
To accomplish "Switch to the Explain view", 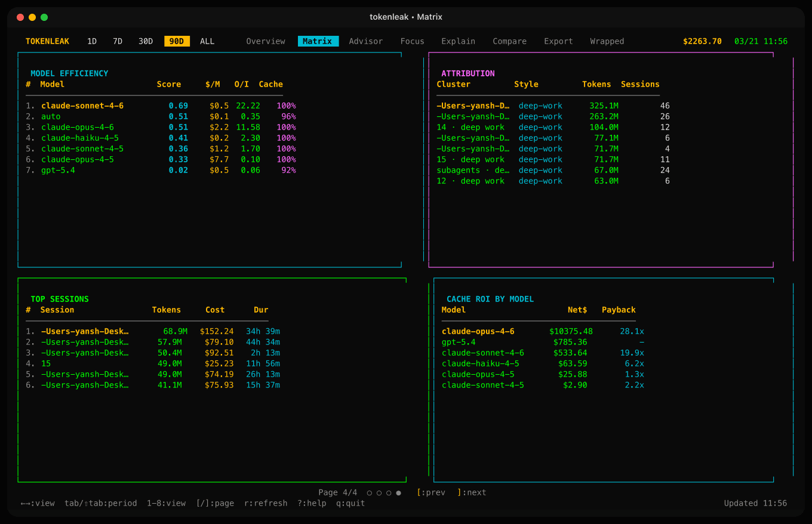I will pos(459,41).
